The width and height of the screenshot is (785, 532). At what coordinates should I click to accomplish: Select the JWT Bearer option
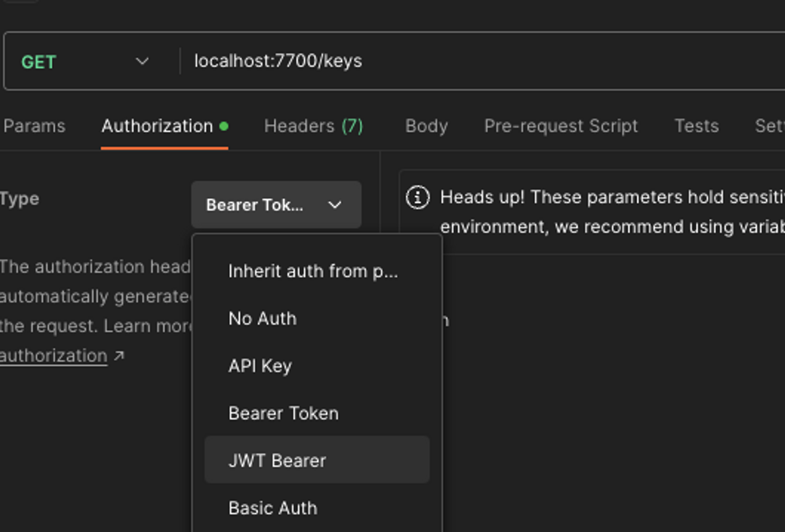pos(277,461)
